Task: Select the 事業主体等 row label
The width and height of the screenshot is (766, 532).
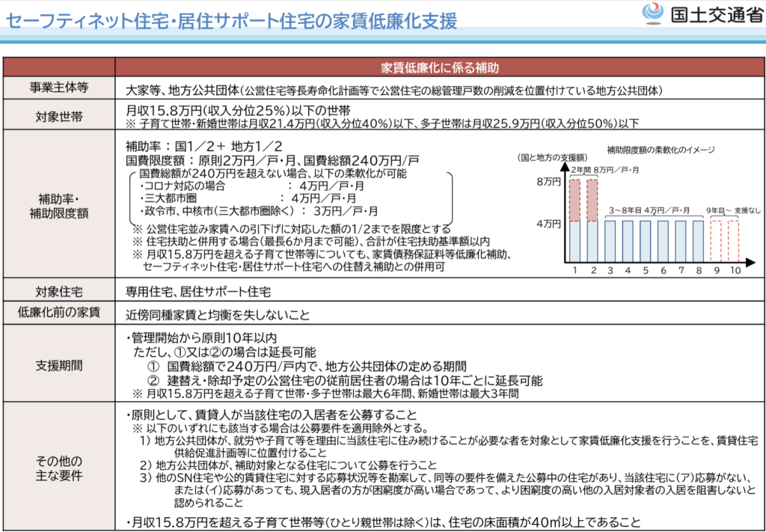Action: 59,88
